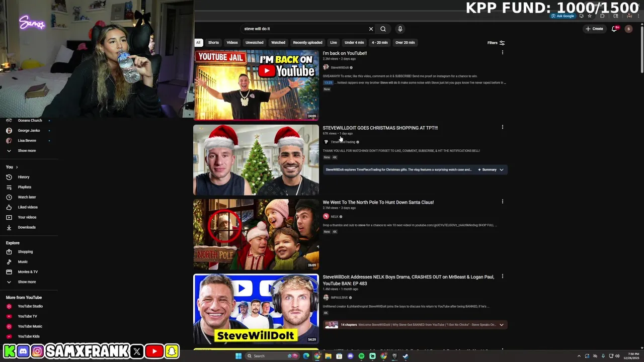Select the Recently uploaded filter chip
The height and width of the screenshot is (362, 644).
[x=307, y=43]
